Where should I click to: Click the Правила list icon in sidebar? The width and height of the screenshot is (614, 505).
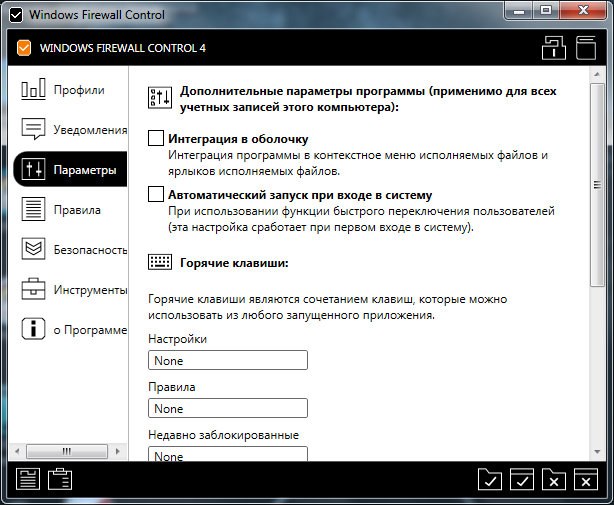tap(33, 209)
